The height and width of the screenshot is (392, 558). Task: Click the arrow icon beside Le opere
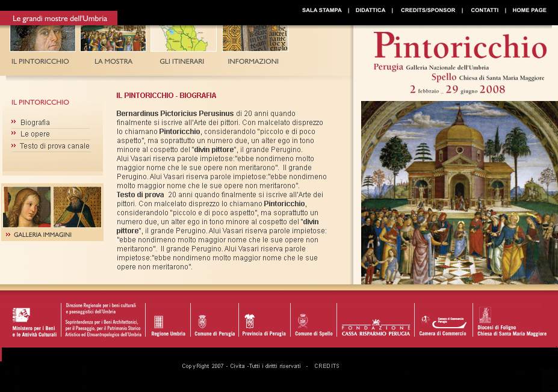point(13,133)
